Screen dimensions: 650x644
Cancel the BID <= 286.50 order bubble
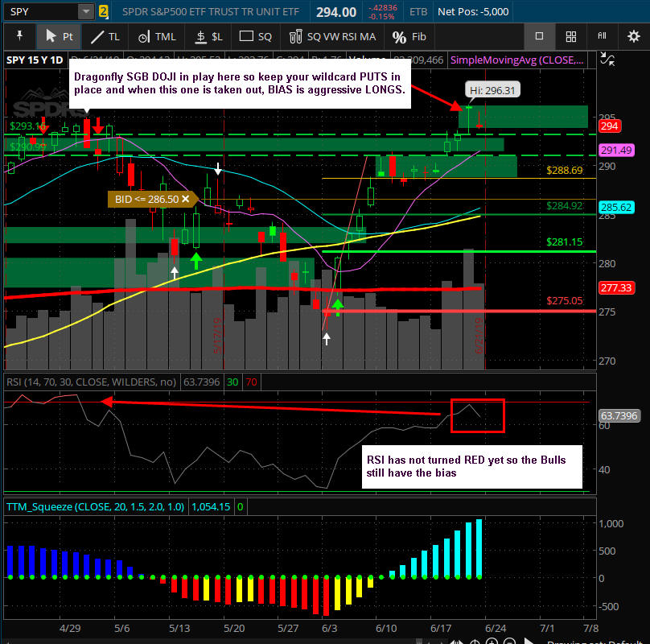pos(185,198)
